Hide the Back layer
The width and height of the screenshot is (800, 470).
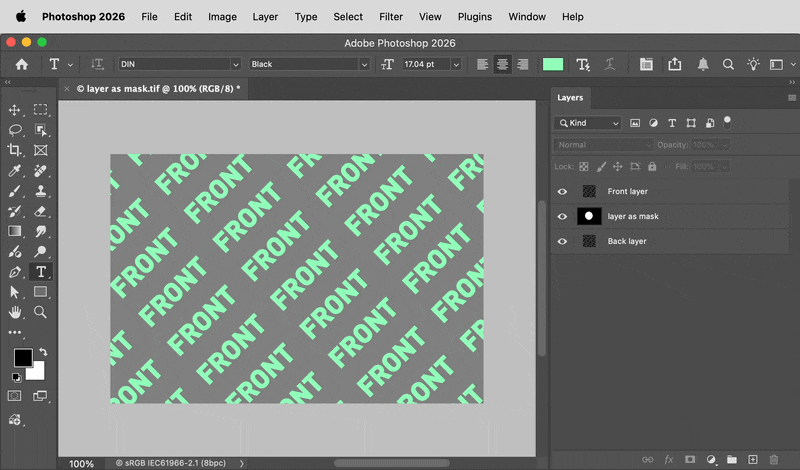tap(562, 241)
